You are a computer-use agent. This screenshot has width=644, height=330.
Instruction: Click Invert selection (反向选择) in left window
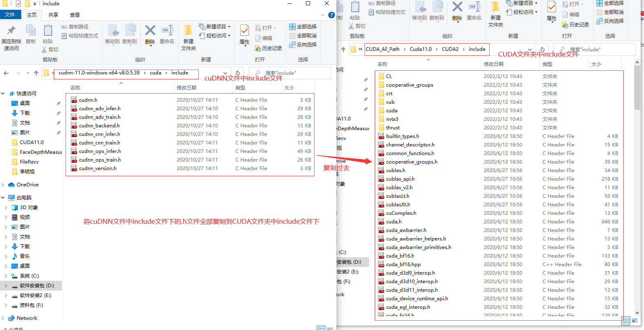pos(303,45)
